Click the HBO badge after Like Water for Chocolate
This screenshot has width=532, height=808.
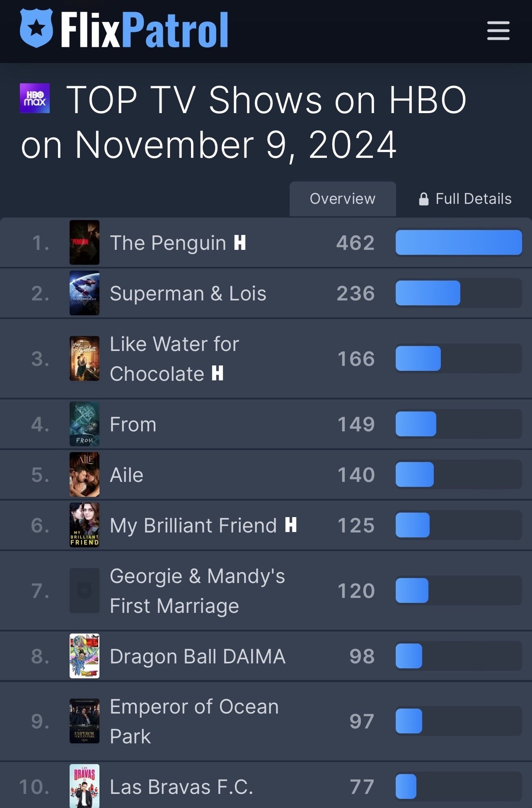[x=218, y=373]
